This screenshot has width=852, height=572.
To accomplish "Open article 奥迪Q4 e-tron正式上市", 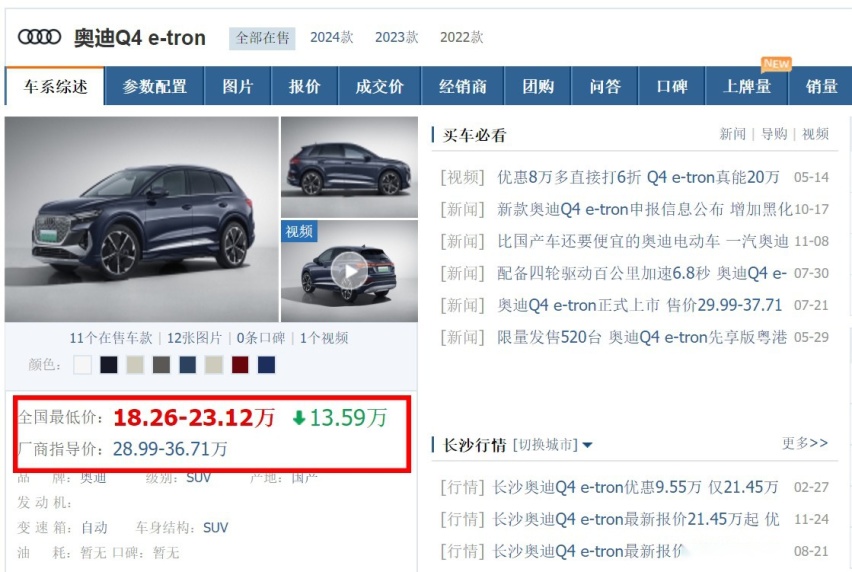I will pos(640,305).
